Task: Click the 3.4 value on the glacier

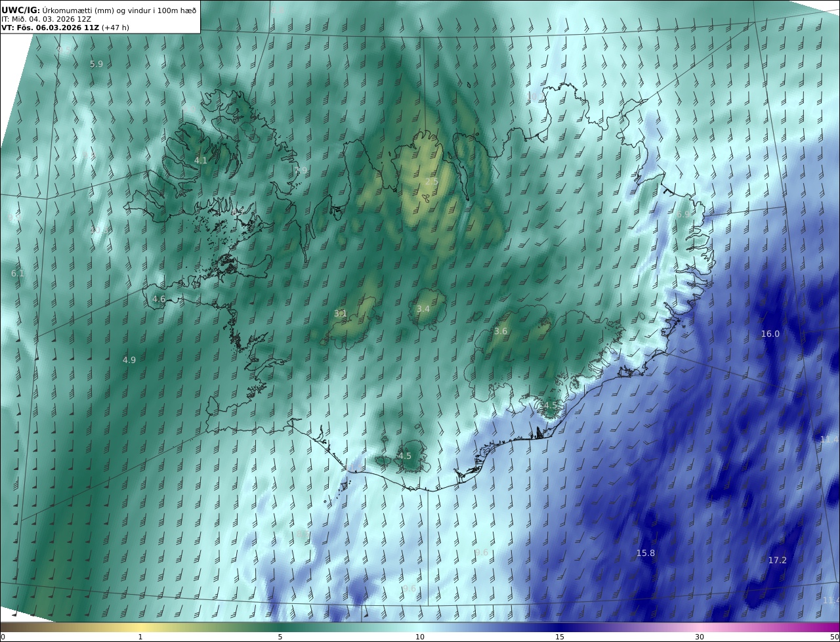Action: tap(423, 309)
